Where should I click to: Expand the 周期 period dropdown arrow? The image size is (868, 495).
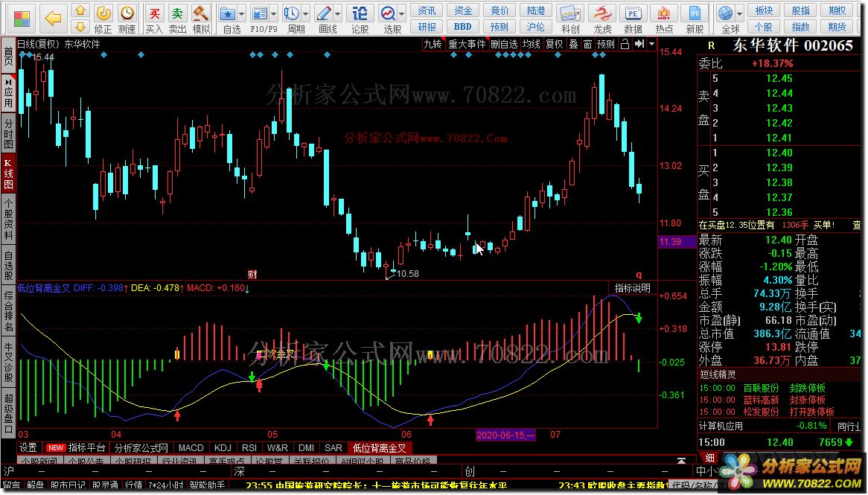[305, 14]
